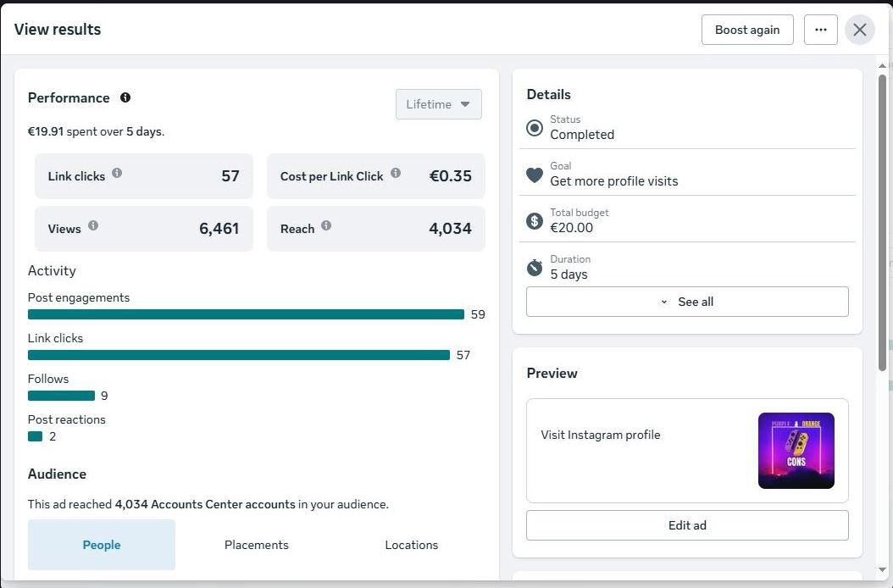This screenshot has width=893, height=588.
Task: Open the ad preview thumbnail image
Action: [x=796, y=451]
